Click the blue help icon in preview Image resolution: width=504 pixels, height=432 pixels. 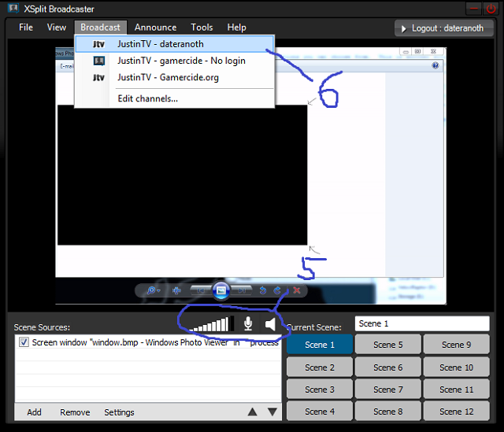click(435, 66)
